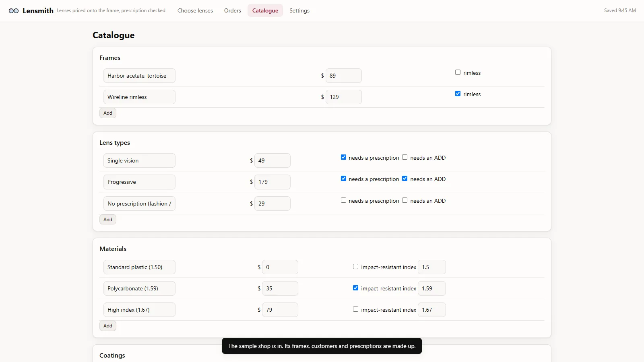This screenshot has width=644, height=362.
Task: Open the Choose lenses tab
Action: (195, 10)
